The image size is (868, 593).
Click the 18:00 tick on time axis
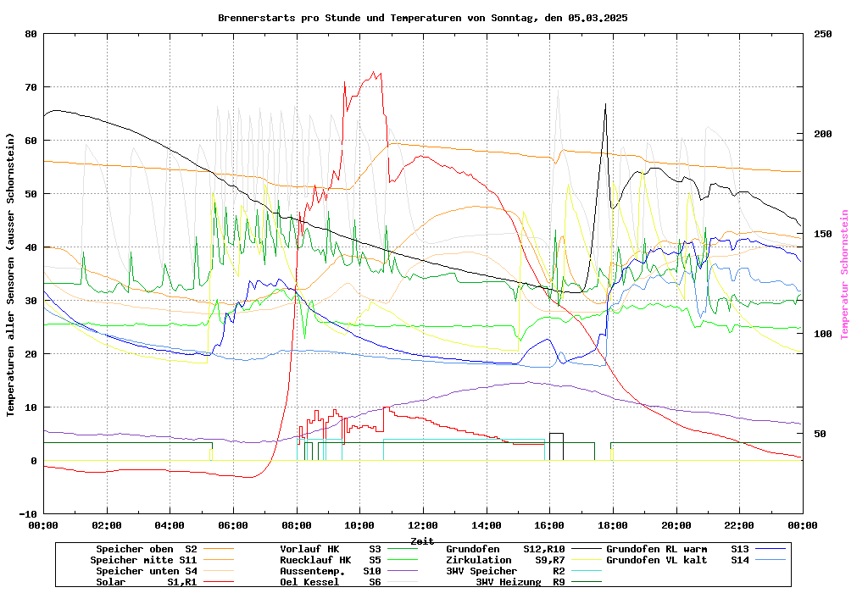pyautogui.click(x=613, y=525)
